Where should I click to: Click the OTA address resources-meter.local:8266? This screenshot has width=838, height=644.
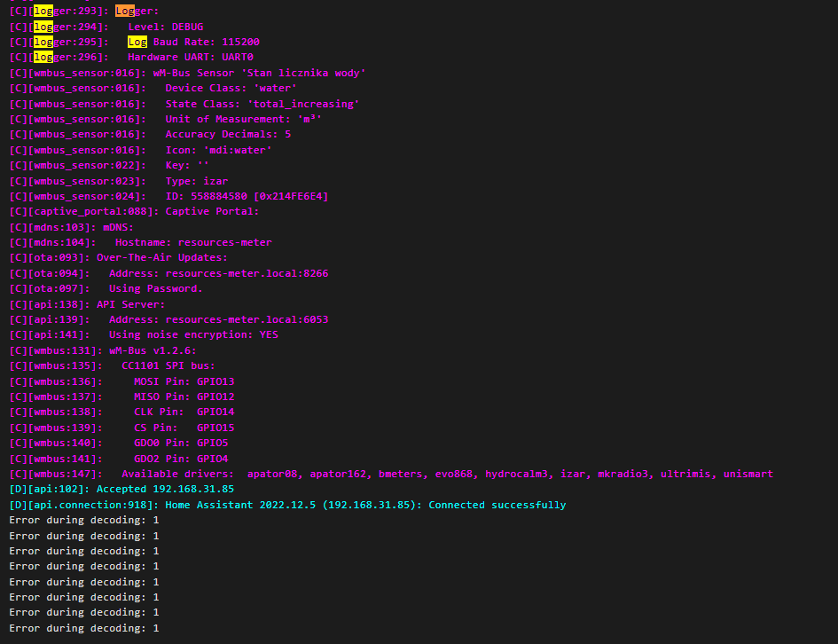247,273
